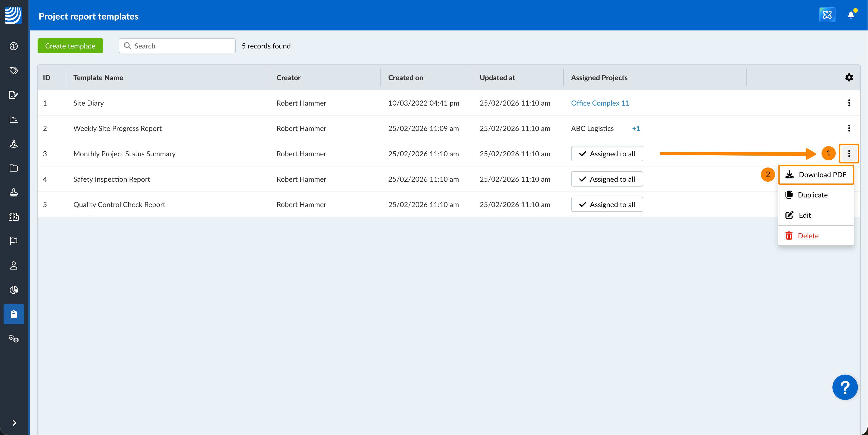Image resolution: width=868 pixels, height=435 pixels.
Task: Select Download PDF from context menu
Action: point(815,174)
